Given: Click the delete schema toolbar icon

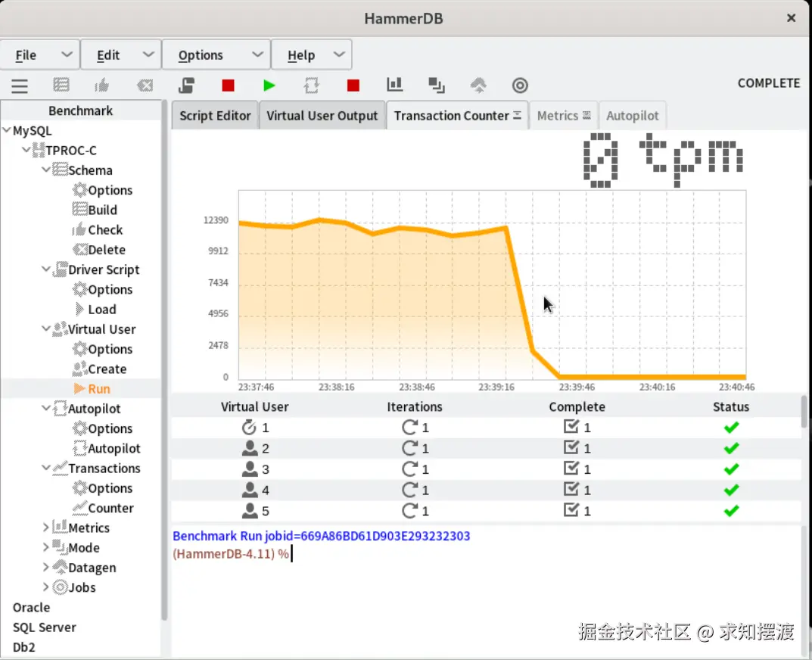Looking at the screenshot, I should [x=145, y=85].
